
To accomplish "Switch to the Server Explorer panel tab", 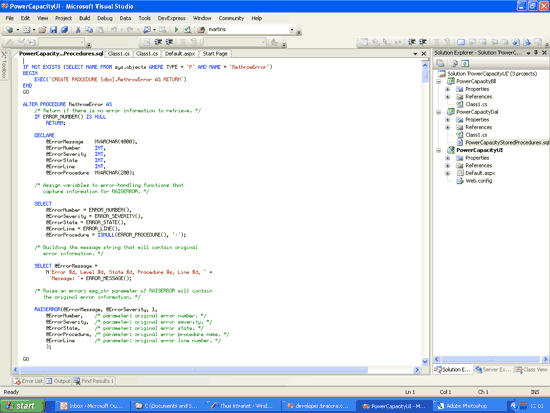I will point(493,369).
